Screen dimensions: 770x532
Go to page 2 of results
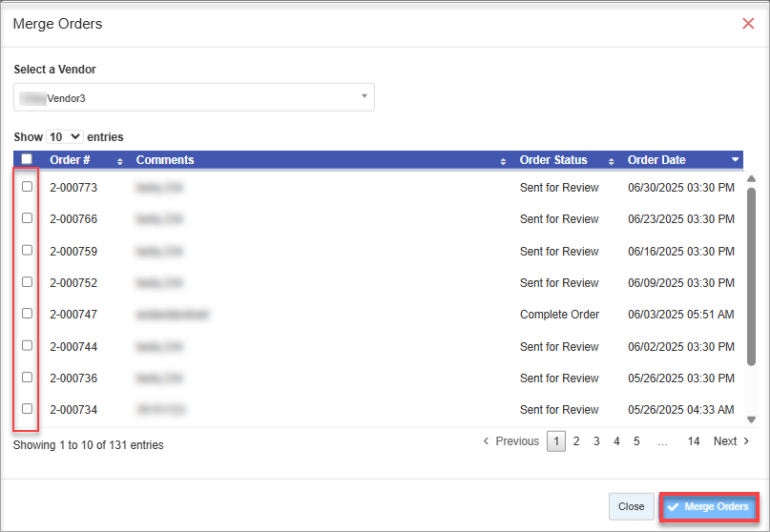[x=576, y=441]
